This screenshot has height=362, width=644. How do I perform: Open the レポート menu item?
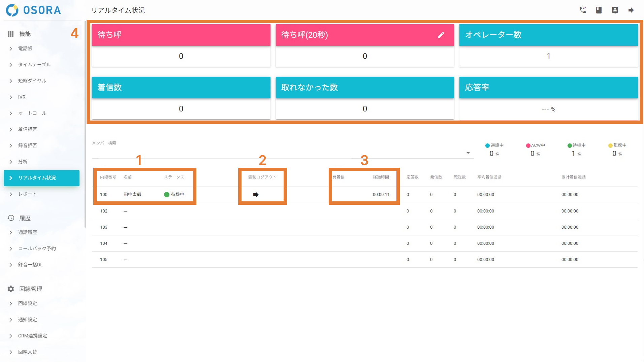(x=27, y=194)
